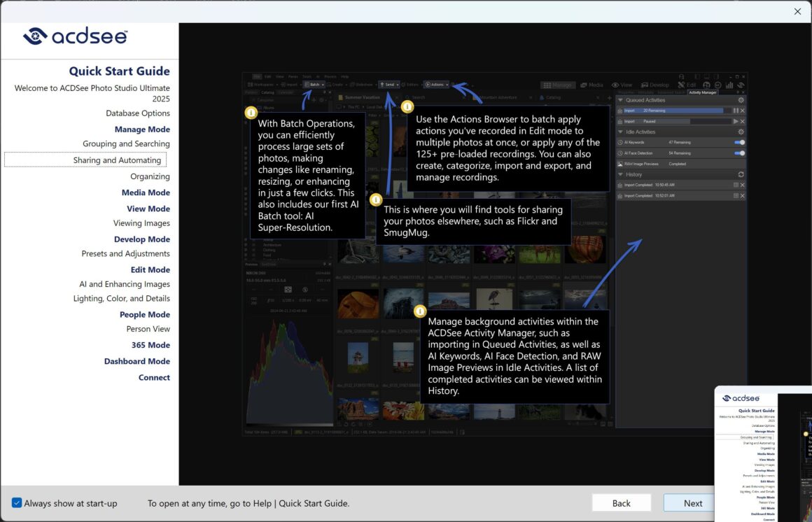Toggle the AI Face Detection switch
This screenshot has width=812, height=522.
[739, 153]
